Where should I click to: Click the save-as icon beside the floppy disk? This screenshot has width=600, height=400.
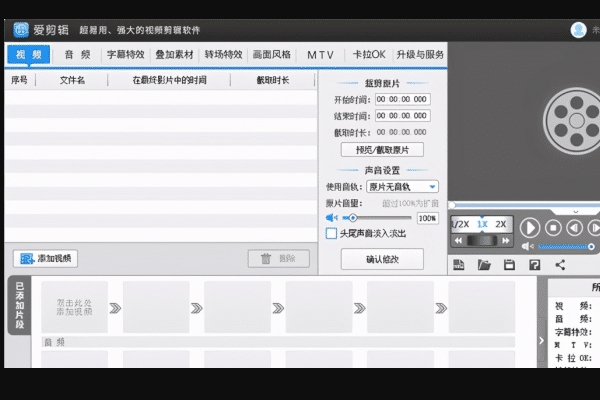535,265
